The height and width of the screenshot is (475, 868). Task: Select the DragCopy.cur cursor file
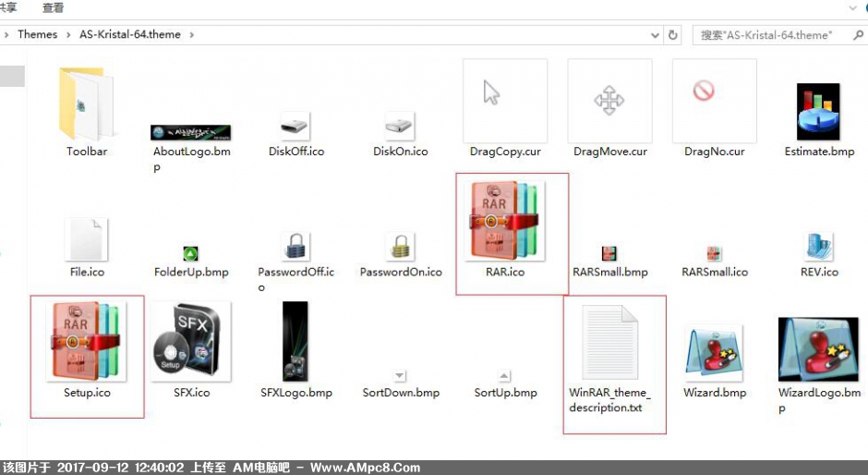[x=505, y=101]
